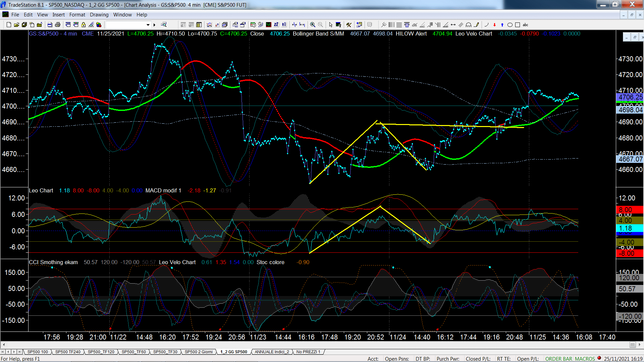Switch to the SP500_TF30 tab
This screenshot has height=362, width=644.
pos(165,352)
